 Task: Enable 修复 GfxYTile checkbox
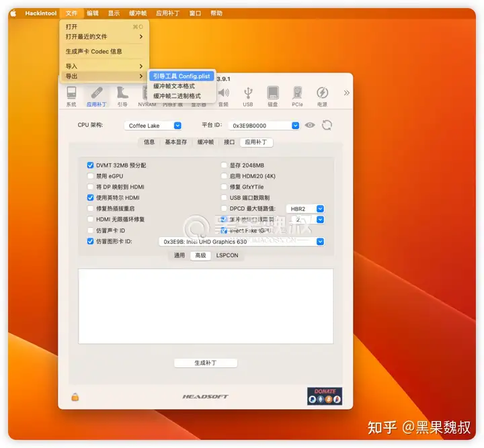tap(224, 187)
